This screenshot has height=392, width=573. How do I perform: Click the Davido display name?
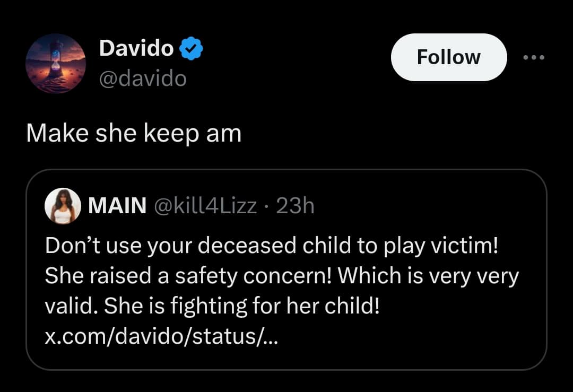[x=136, y=49]
